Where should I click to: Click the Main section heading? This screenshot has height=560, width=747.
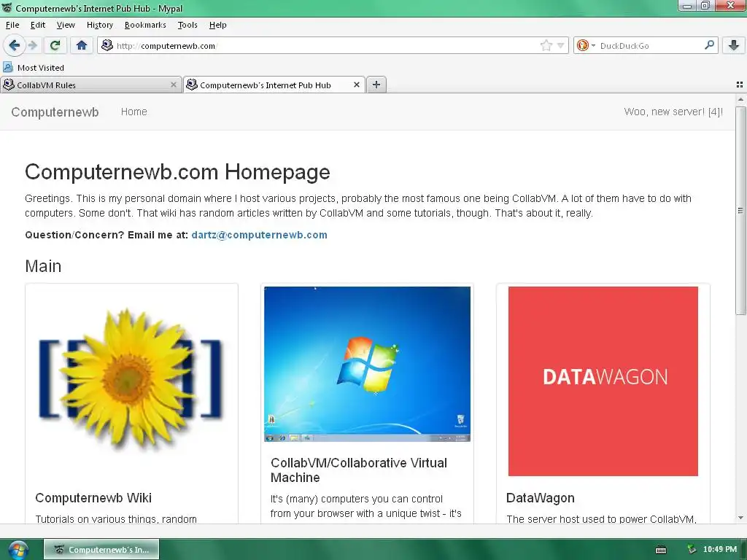coord(43,265)
